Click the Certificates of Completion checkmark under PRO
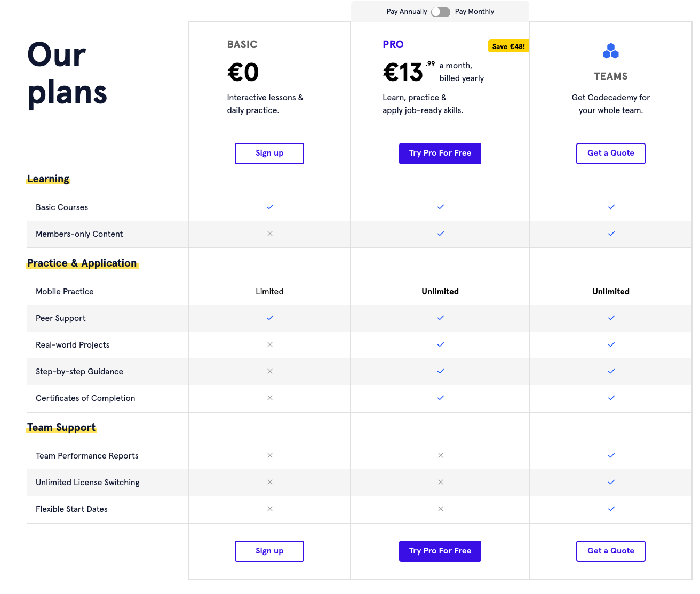The width and height of the screenshot is (700, 594). point(440,398)
